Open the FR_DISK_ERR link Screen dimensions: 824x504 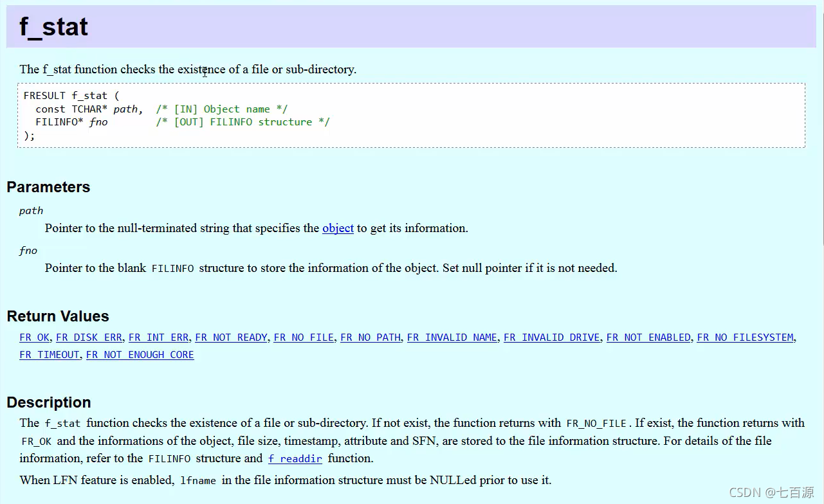pos(89,337)
